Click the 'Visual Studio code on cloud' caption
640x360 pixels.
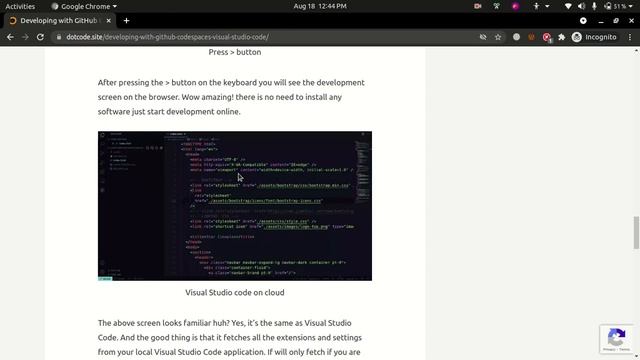pyautogui.click(x=235, y=293)
